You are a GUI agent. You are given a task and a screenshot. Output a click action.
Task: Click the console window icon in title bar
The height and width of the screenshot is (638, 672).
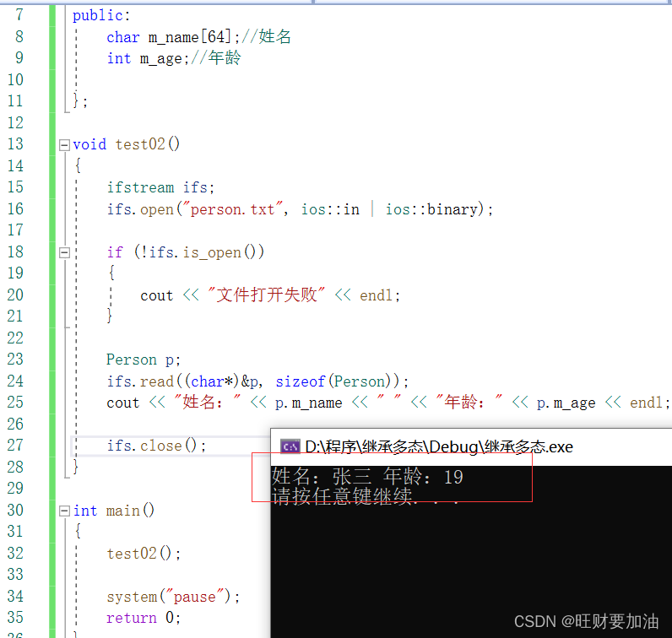click(x=290, y=447)
